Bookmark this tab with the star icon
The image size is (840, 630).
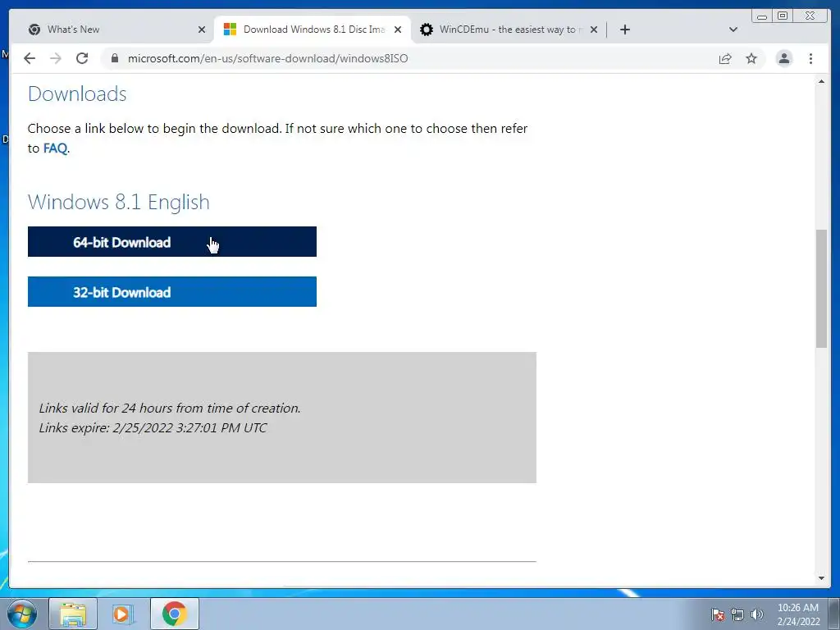tap(751, 58)
